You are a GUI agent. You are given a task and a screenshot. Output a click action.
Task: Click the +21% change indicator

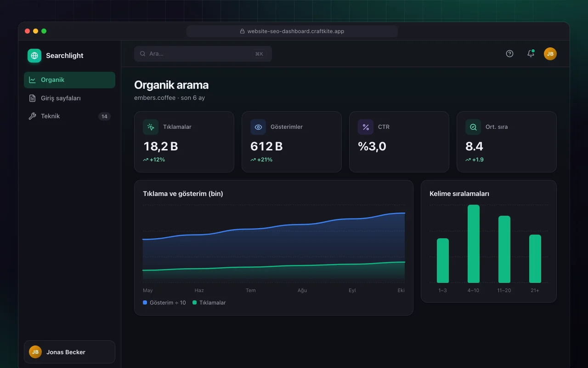(261, 160)
